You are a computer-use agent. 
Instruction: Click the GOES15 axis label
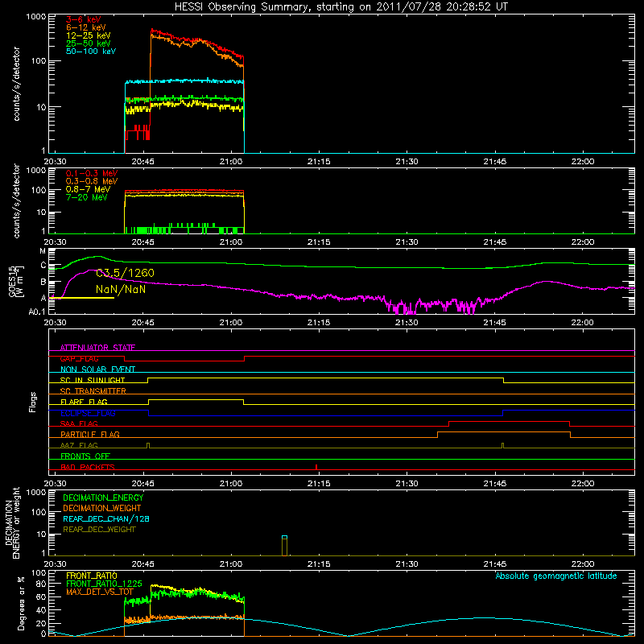click(16, 281)
